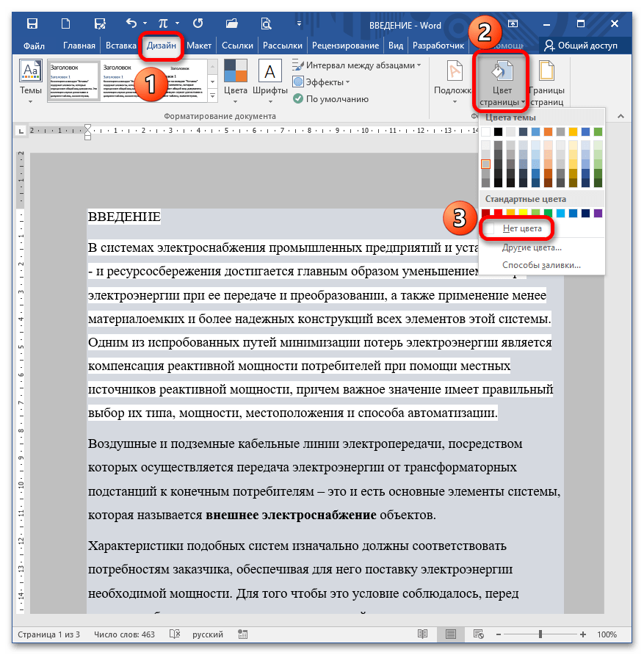Pick the dark blue standard color swatch
Viewport: 644px width, 655px height.
pos(585,214)
